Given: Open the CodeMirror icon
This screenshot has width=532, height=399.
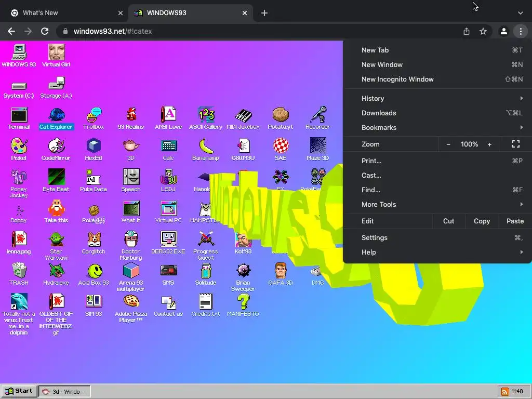Looking at the screenshot, I should (56, 149).
